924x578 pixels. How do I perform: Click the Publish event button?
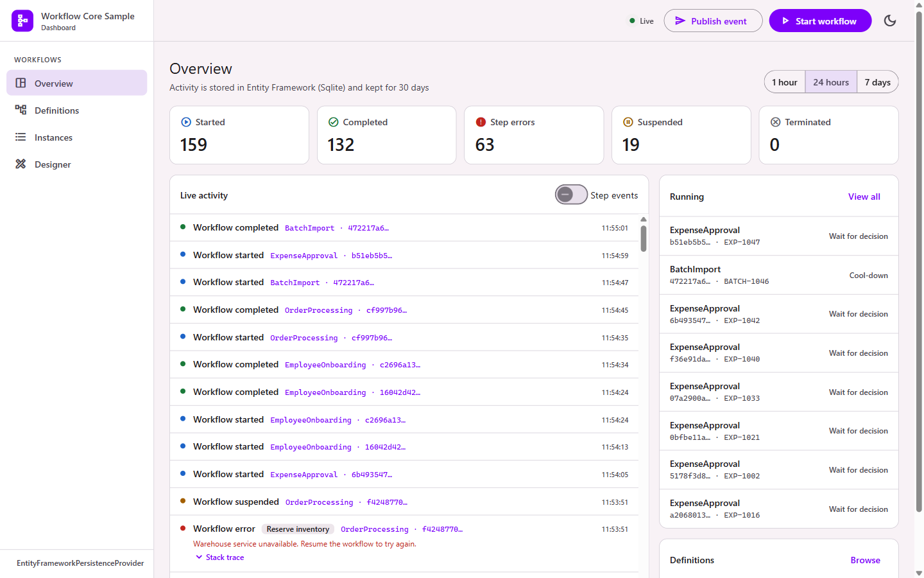713,21
